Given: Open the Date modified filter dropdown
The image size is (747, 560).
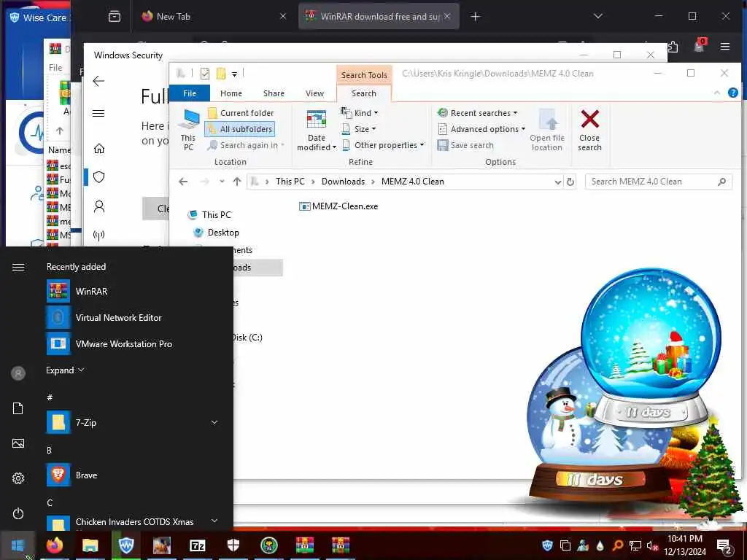Looking at the screenshot, I should [x=317, y=129].
